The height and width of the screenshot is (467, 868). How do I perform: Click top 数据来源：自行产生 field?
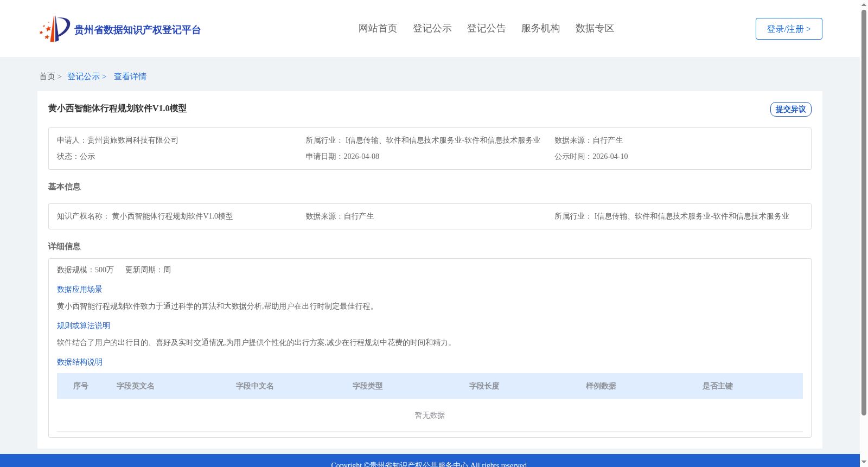(x=589, y=140)
